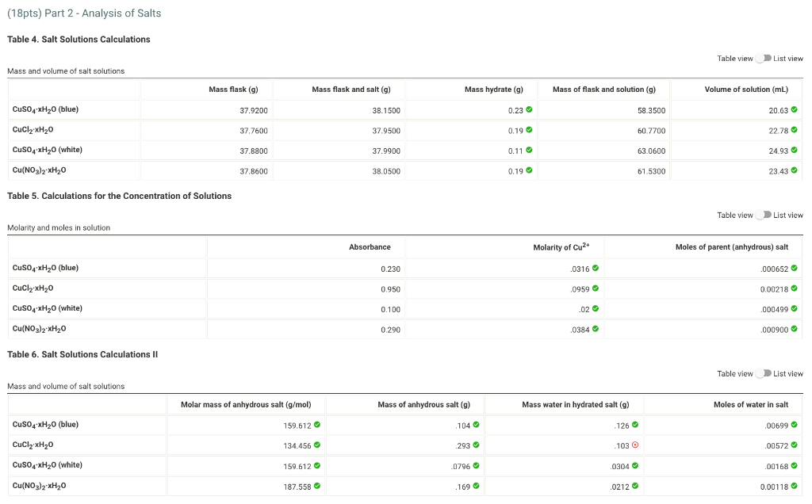
Task: Click the check icon beside moles .000900
Action: [794, 329]
